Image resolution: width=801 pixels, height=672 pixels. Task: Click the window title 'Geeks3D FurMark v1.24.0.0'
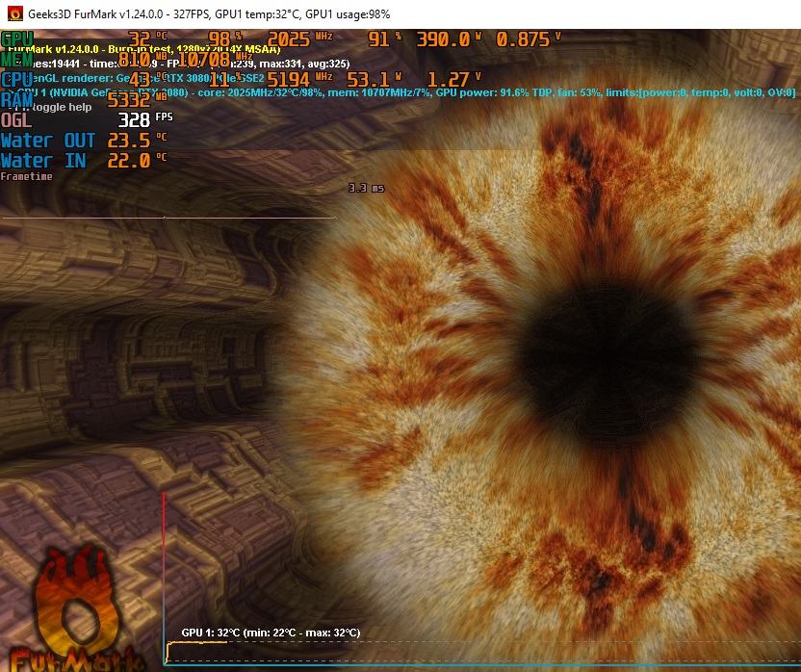tap(97, 14)
